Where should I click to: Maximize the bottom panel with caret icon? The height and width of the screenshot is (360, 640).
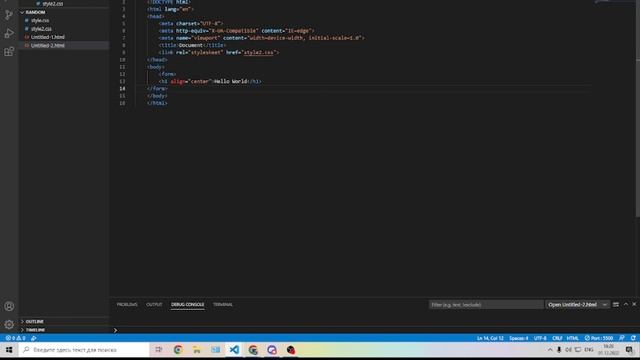pos(626,304)
